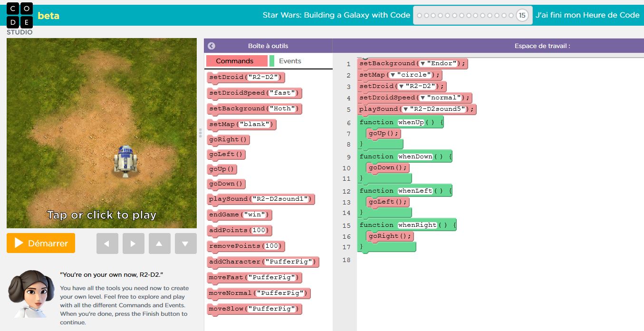
Task: Click the "You're on your own now, R2-D2." text
Action: click(x=112, y=275)
